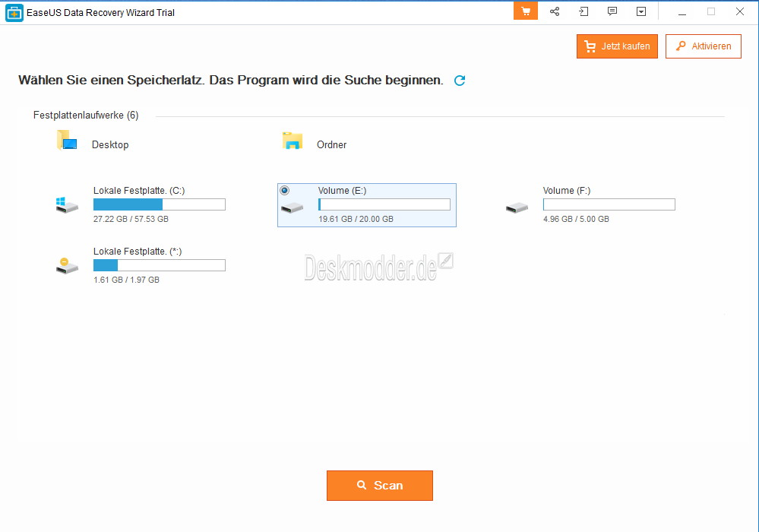The width and height of the screenshot is (759, 532).
Task: Select the Ordner folder icon
Action: click(293, 141)
